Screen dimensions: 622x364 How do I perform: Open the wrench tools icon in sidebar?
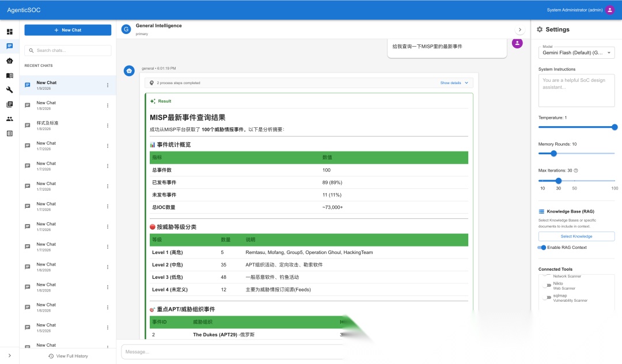pos(10,90)
